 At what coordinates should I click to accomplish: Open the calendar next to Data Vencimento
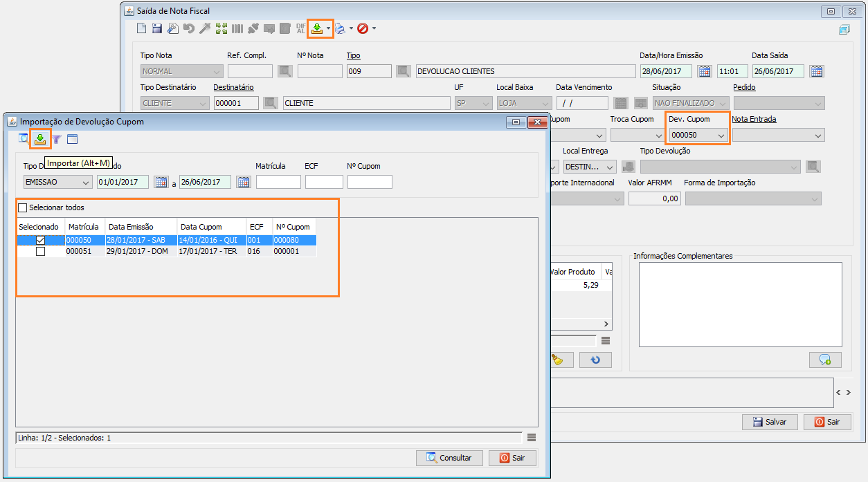click(621, 103)
